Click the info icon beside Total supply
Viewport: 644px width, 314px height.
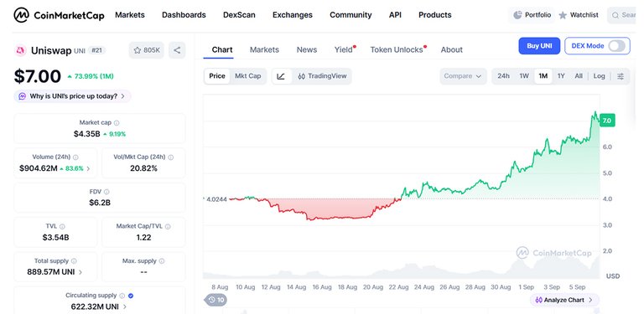pyautogui.click(x=74, y=260)
